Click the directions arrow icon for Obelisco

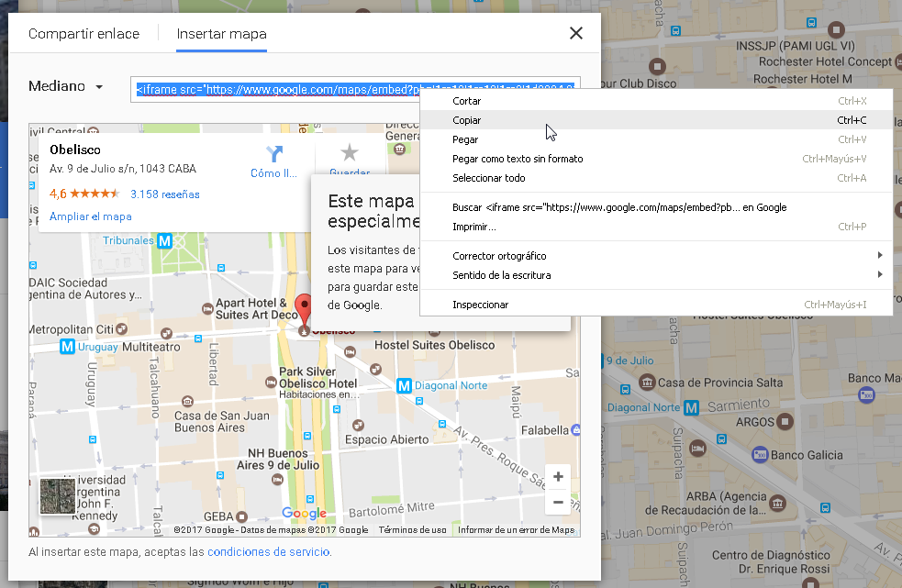click(x=274, y=153)
